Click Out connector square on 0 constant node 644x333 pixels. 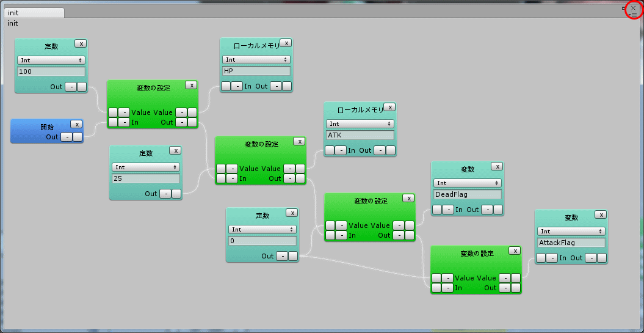293,256
